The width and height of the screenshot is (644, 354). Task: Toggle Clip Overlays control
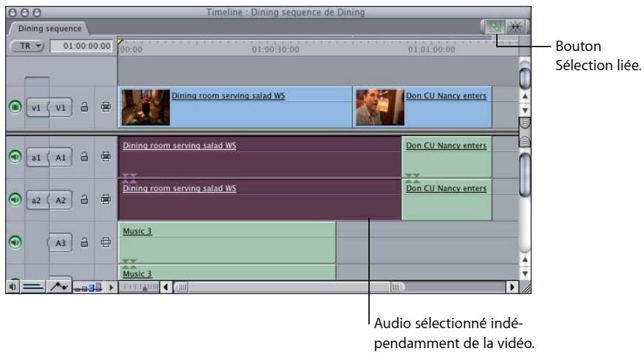click(x=59, y=287)
